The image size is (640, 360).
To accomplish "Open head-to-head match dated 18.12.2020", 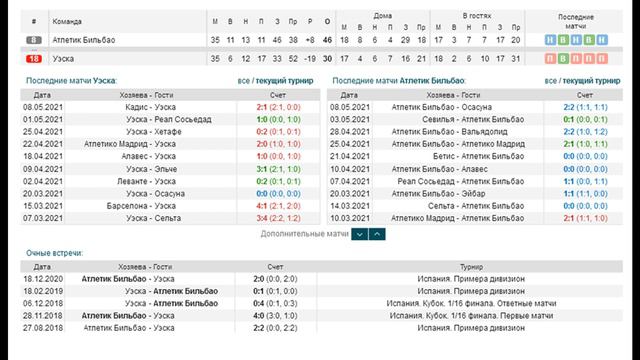I will (x=128, y=279).
